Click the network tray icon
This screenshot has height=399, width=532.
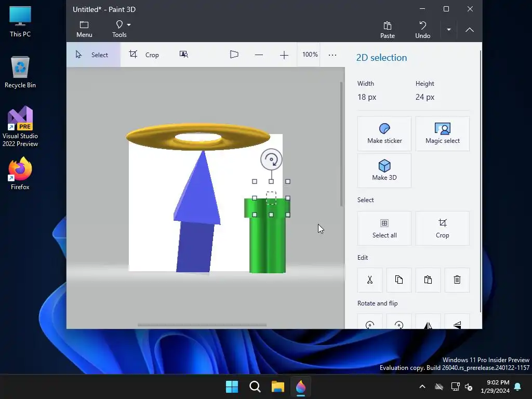[455, 387]
